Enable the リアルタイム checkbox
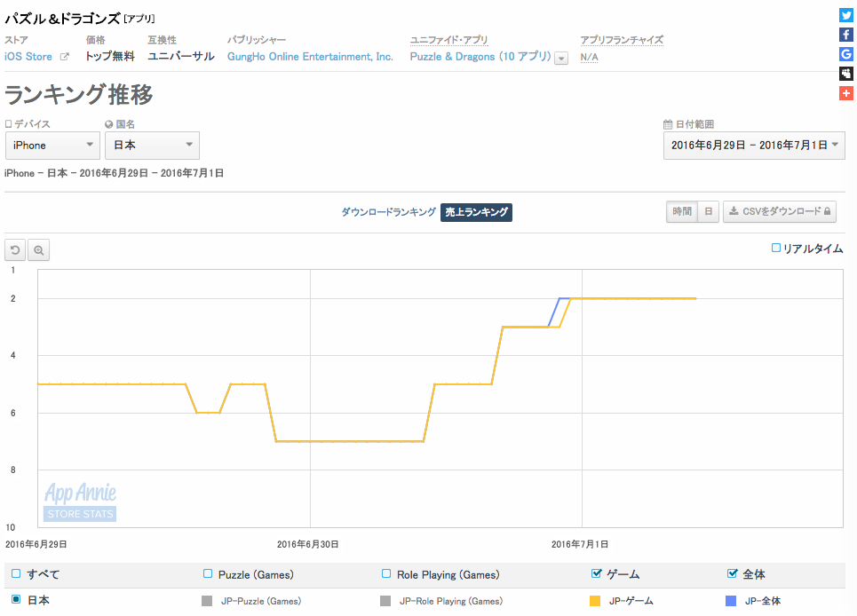This screenshot has width=857, height=616. click(775, 248)
